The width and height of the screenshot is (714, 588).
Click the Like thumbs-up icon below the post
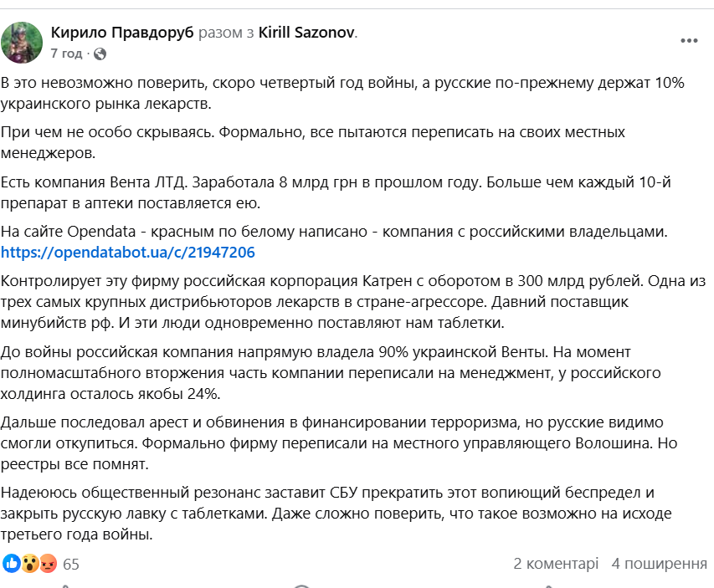[x=63, y=585]
